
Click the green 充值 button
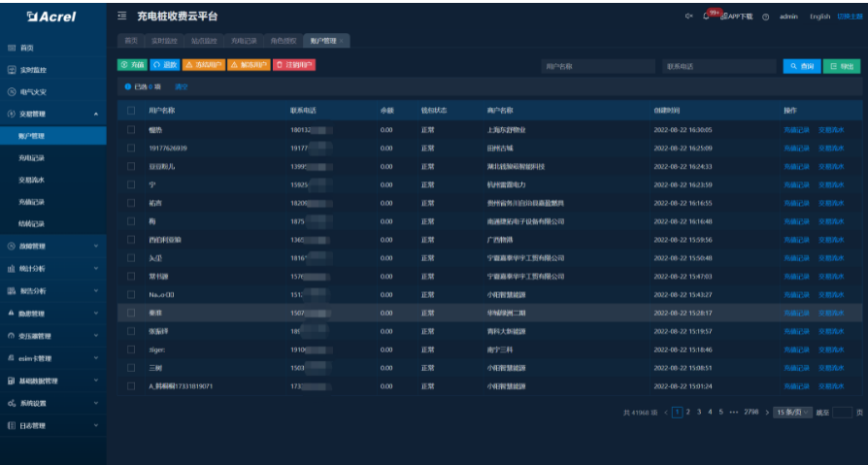[x=132, y=65]
